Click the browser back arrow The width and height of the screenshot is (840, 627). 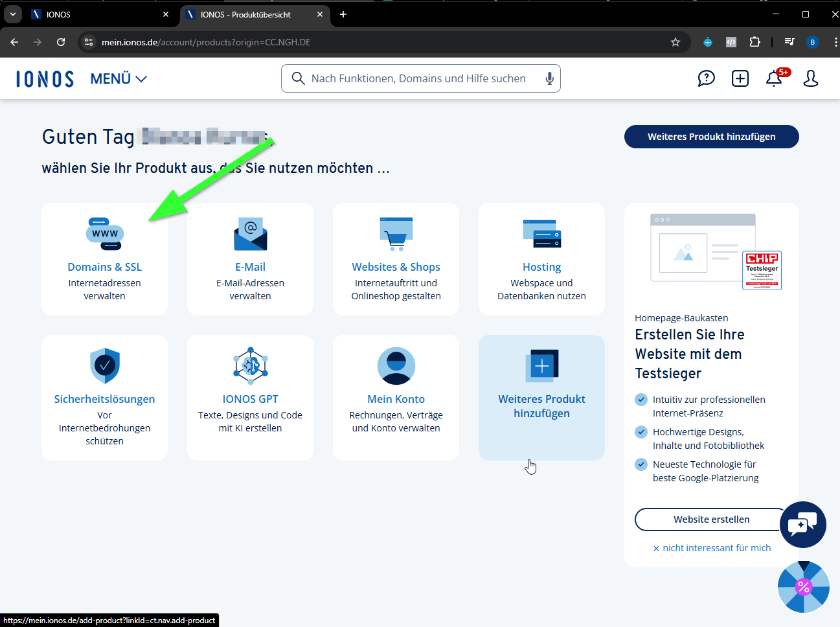click(14, 42)
